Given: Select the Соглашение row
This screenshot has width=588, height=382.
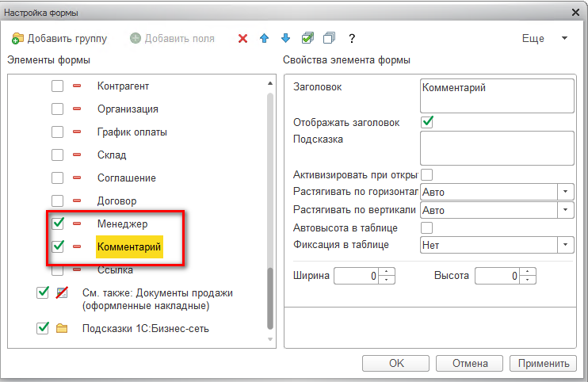Looking at the screenshot, I should 126,178.
